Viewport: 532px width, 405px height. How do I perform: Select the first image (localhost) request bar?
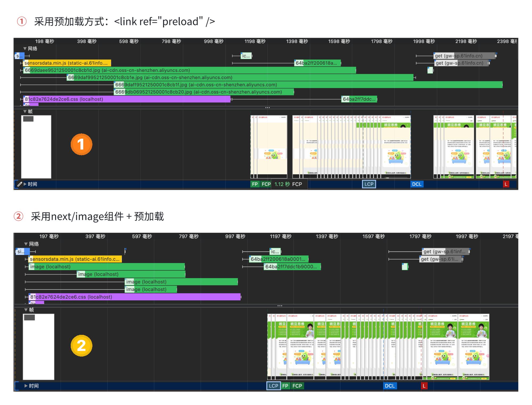coord(106,267)
